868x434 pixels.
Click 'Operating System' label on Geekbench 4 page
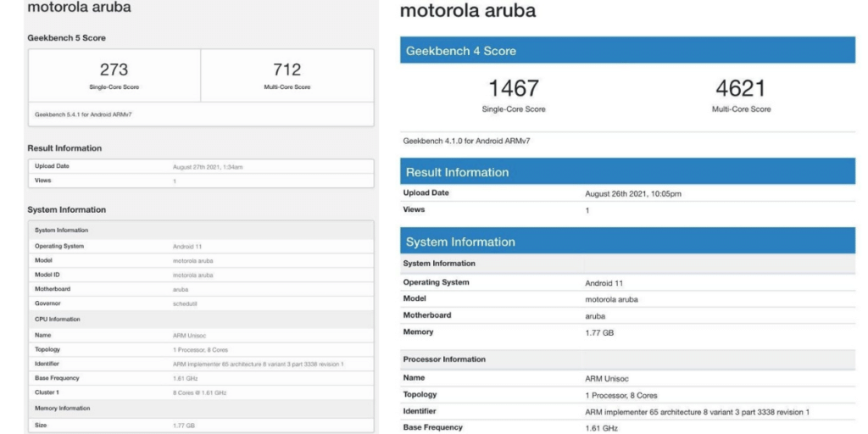436,282
